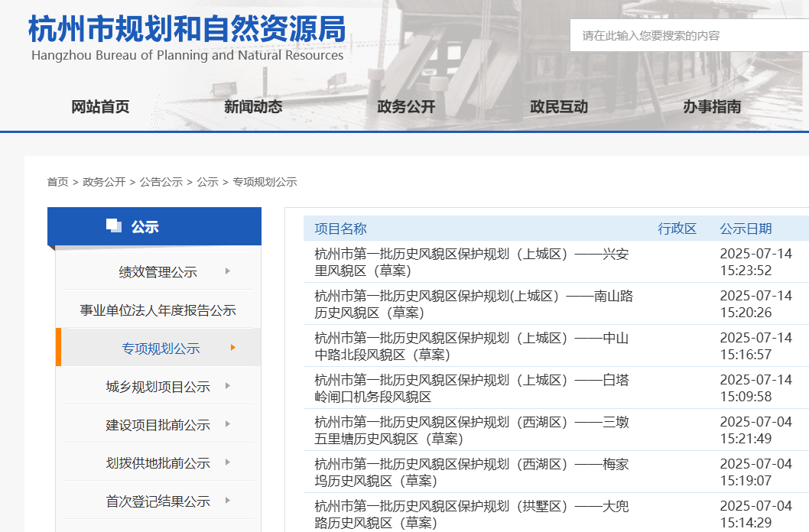The width and height of the screenshot is (809, 532).
Task: Expand the 首次登记结果公示 arrow
Action: pos(228,500)
